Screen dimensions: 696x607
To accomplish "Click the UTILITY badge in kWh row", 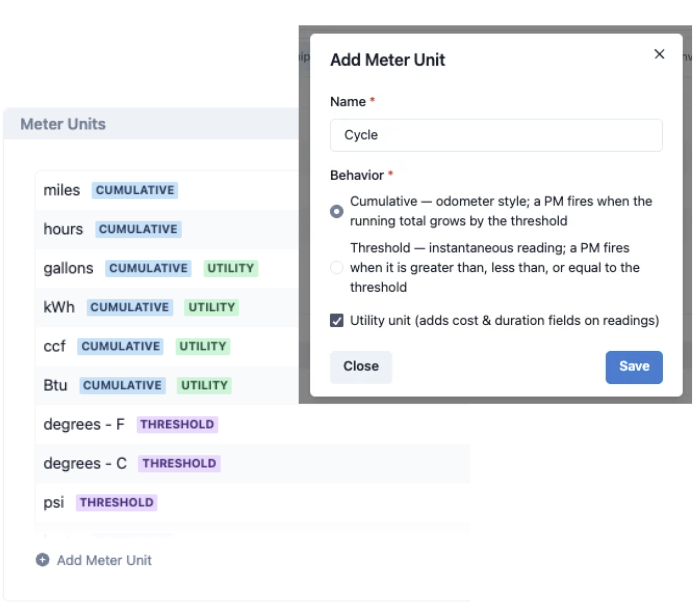I will coord(212,307).
